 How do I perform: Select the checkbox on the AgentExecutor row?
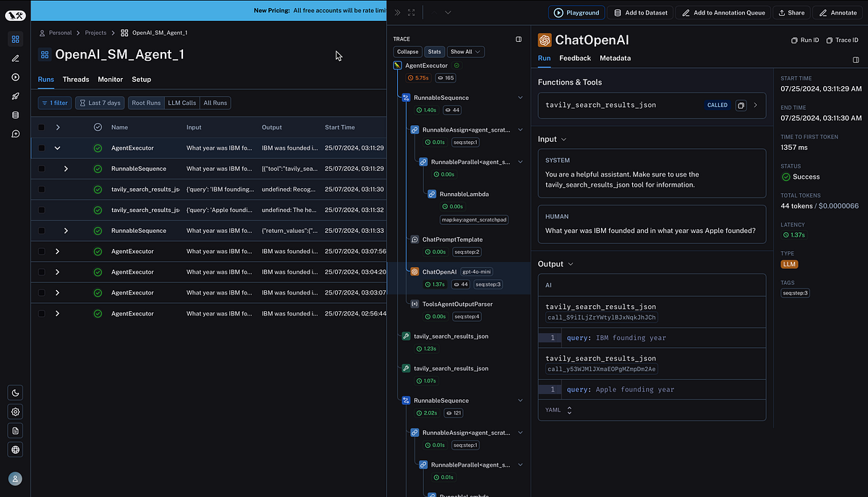(x=41, y=148)
